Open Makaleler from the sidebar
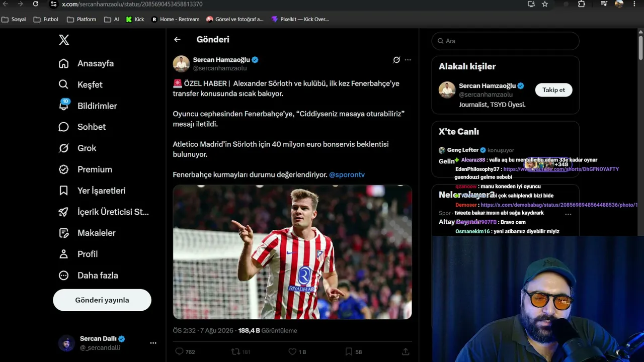Screen dimensions: 644x362 [87, 233]
